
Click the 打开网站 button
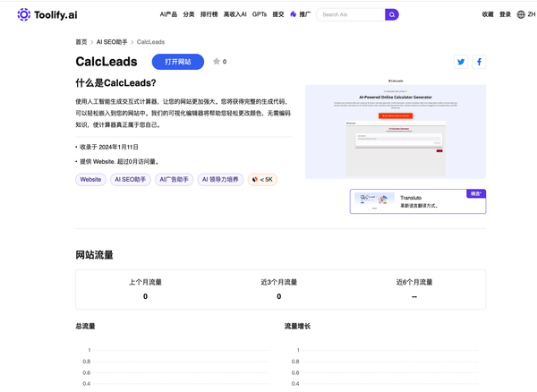click(178, 62)
